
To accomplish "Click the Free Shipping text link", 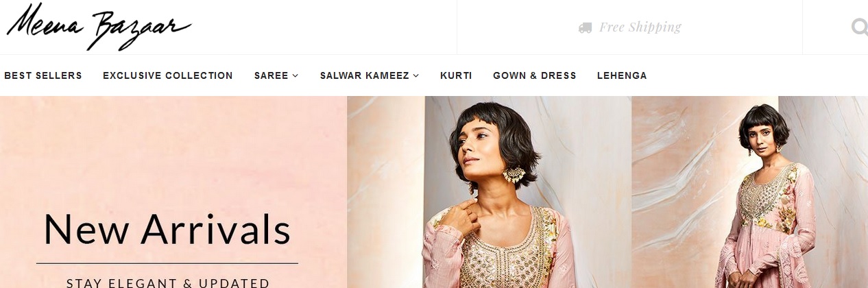I will coord(640,27).
